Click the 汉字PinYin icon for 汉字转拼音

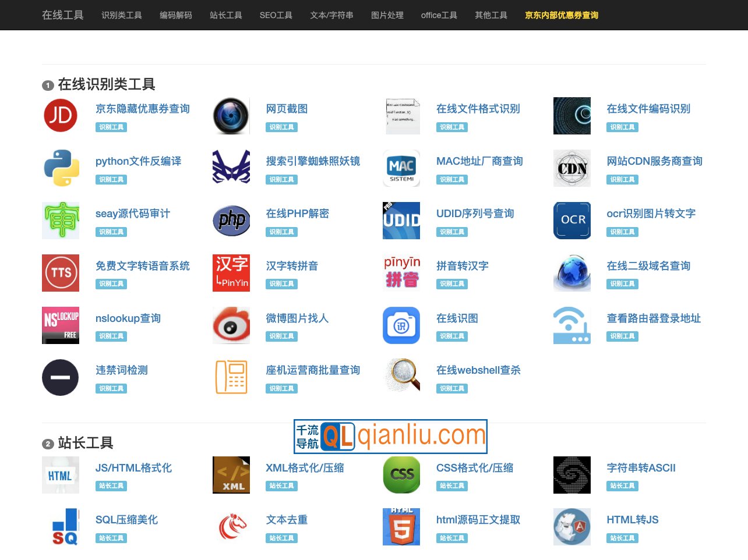click(231, 272)
